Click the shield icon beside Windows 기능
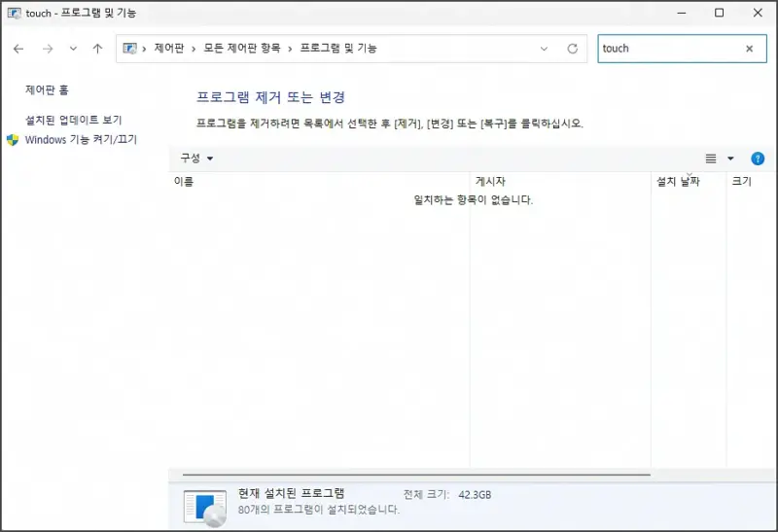Image resolution: width=778 pixels, height=532 pixels. coord(13,140)
